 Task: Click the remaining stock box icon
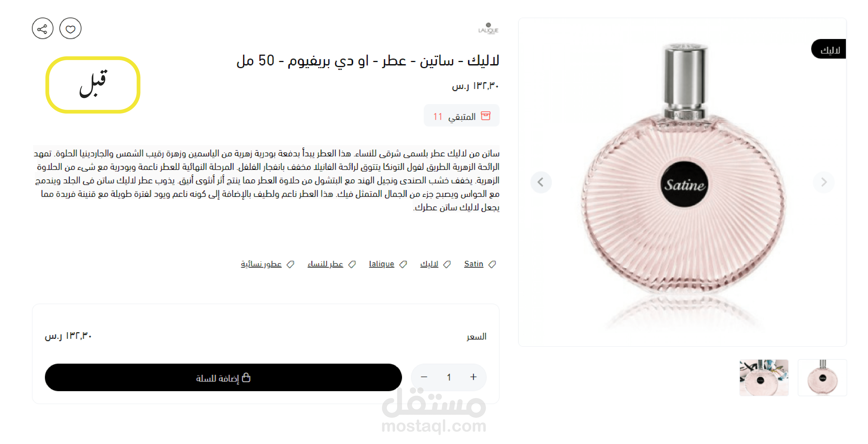pyautogui.click(x=486, y=116)
